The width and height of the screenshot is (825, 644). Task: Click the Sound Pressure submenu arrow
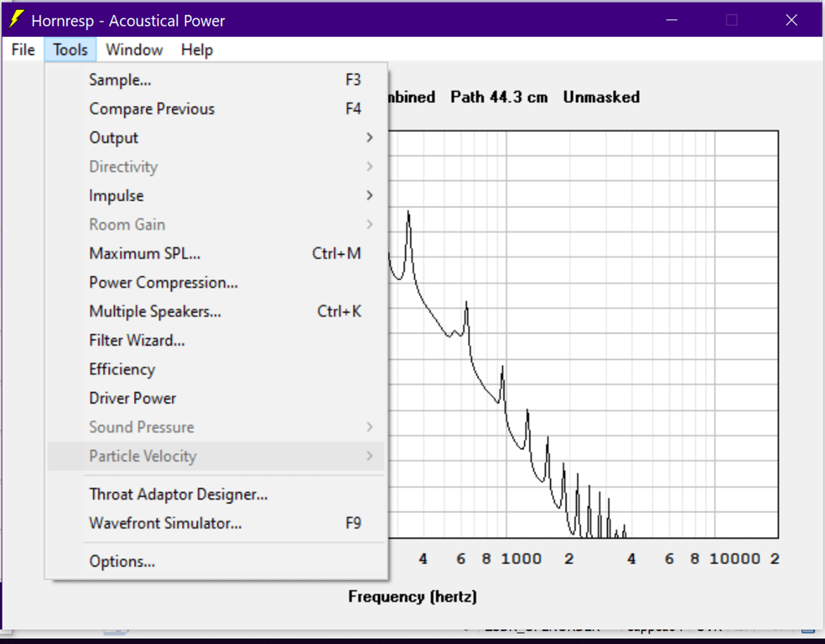(369, 427)
